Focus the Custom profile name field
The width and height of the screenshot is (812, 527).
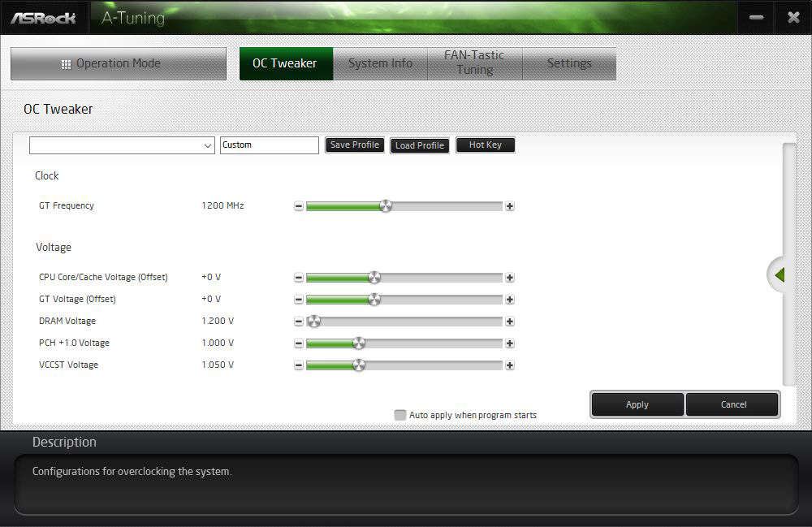[270, 145]
